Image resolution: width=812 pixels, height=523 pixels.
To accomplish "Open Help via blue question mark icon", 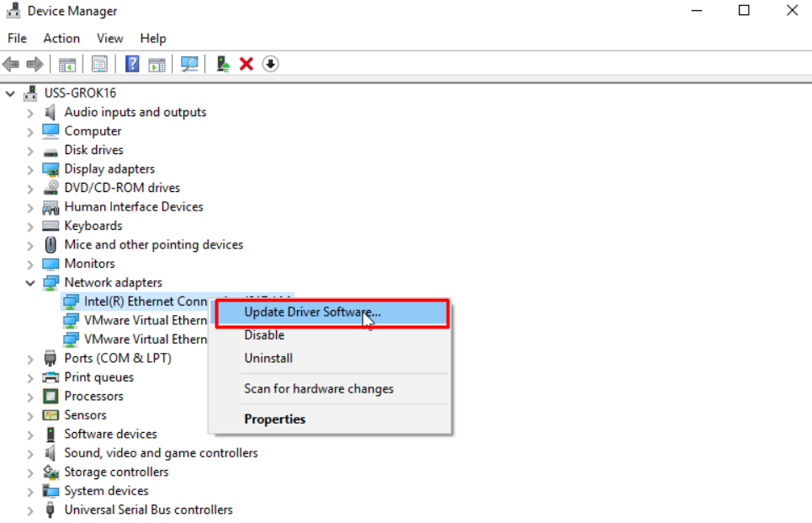I will [x=132, y=64].
